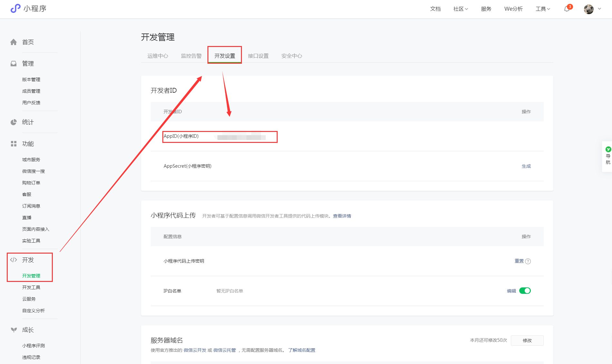Image resolution: width=612 pixels, height=364 pixels.
Task: Toggle the IP白名单 switch off
Action: point(525,291)
